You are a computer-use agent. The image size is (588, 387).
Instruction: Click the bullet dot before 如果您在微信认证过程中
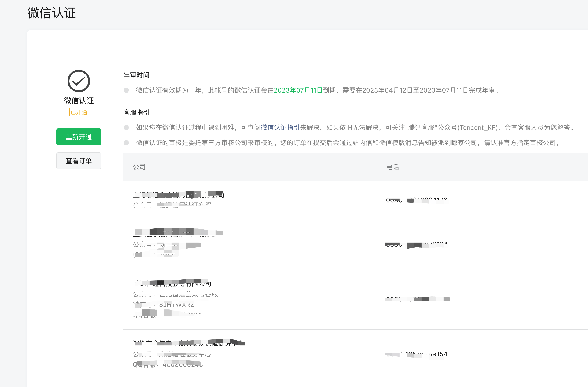click(x=126, y=128)
